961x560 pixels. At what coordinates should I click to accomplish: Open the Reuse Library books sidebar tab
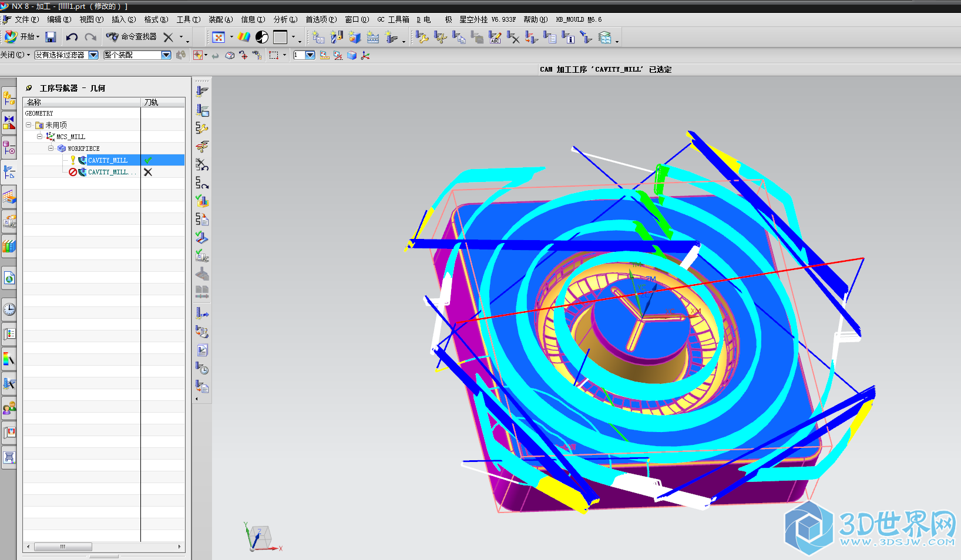pyautogui.click(x=9, y=246)
